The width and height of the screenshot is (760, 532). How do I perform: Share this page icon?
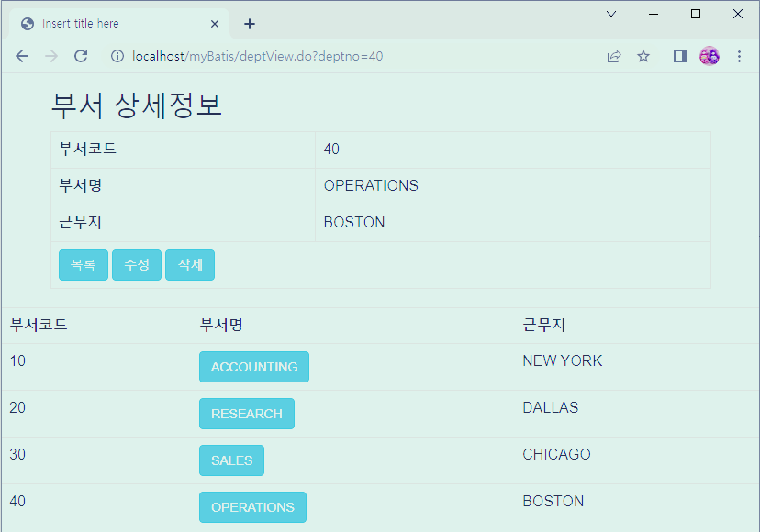pos(614,56)
